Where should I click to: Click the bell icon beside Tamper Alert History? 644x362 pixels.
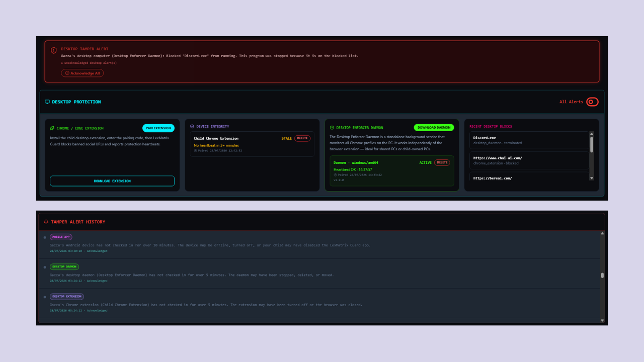(x=46, y=222)
